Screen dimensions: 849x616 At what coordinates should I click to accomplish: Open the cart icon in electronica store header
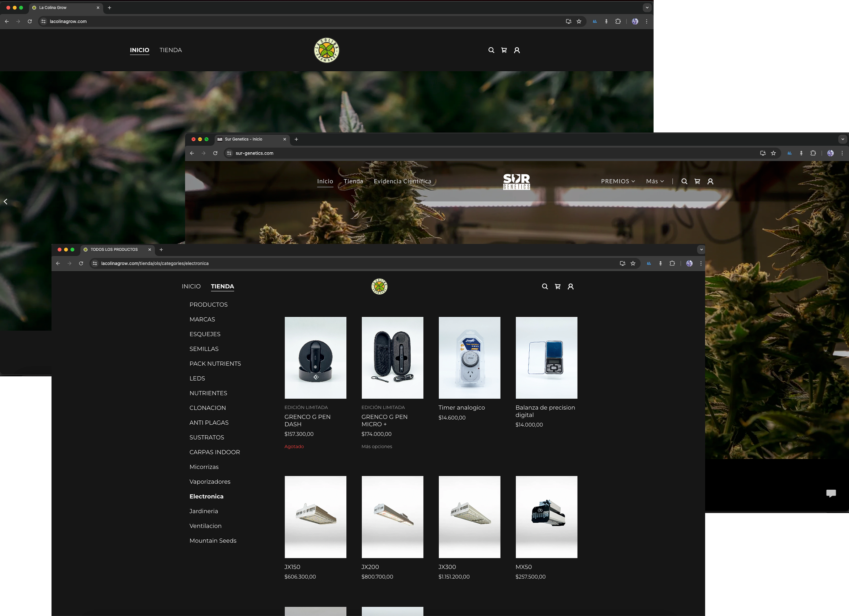click(557, 286)
